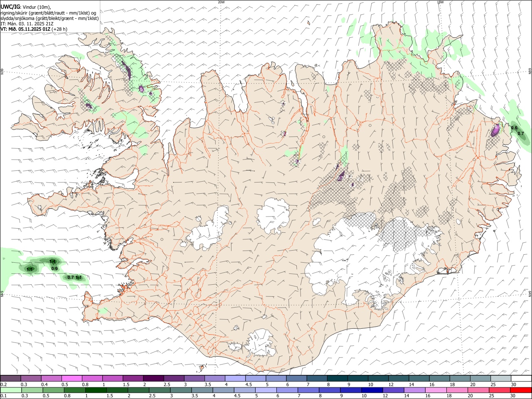Click the '0.7' value in the southwest offshore rain
532x399 pixels.
(71, 277)
